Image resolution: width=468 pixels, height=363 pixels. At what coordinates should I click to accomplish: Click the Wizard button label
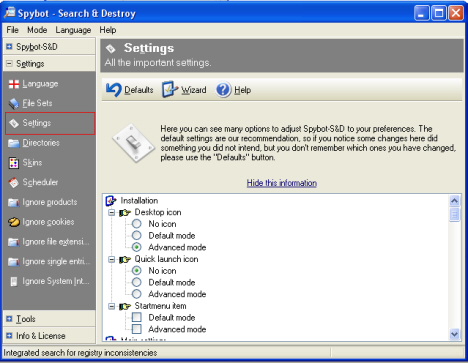194,90
